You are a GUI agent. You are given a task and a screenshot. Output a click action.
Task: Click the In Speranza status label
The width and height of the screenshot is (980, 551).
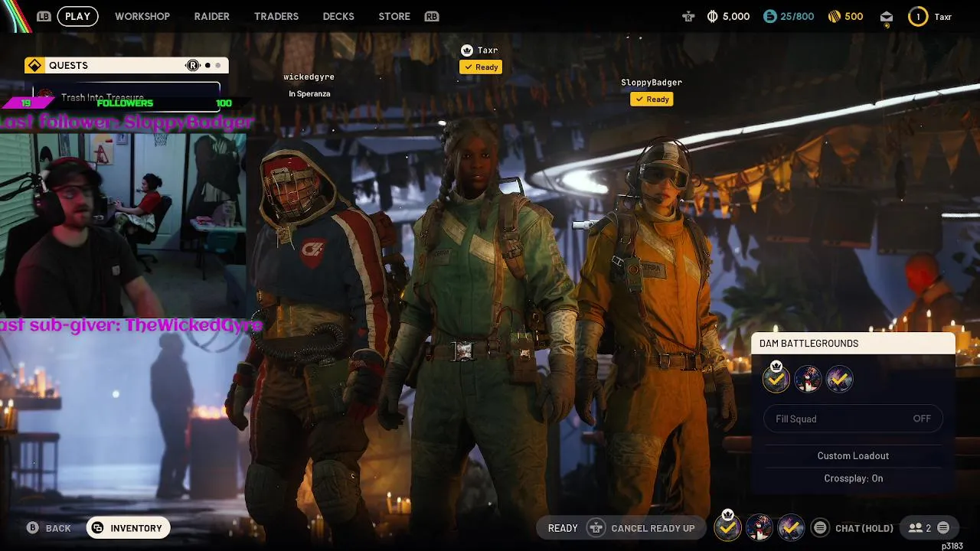309,94
